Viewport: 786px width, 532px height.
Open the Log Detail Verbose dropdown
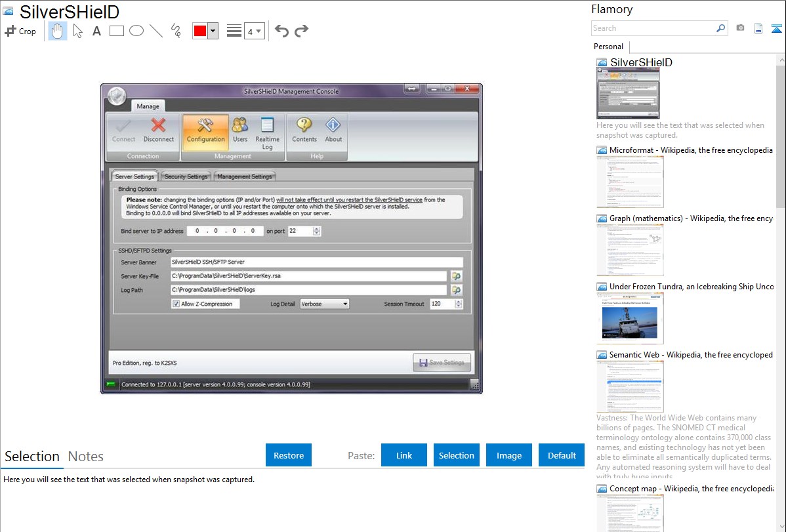point(324,304)
